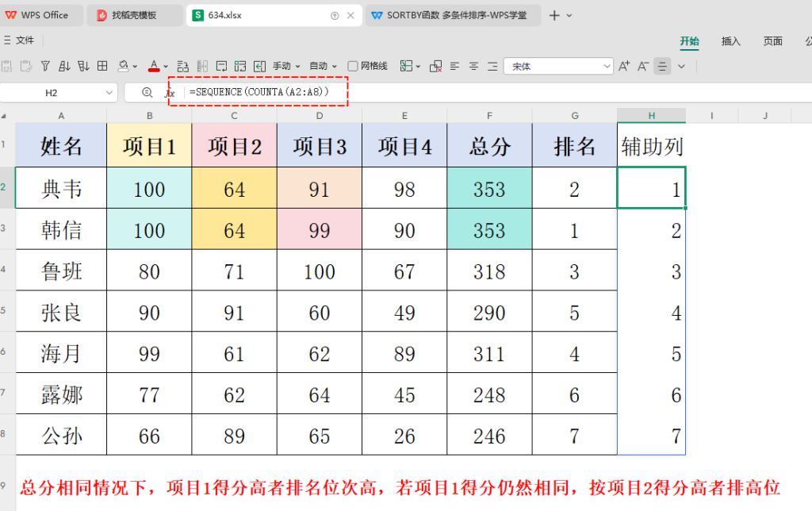The height and width of the screenshot is (511, 812).
Task: Open the freeze panes dropdown arrow
Action: point(418,67)
